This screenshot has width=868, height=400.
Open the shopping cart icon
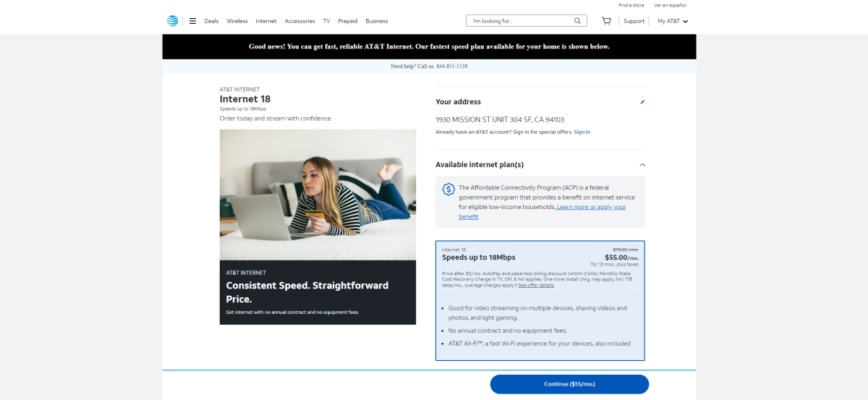pyautogui.click(x=606, y=21)
